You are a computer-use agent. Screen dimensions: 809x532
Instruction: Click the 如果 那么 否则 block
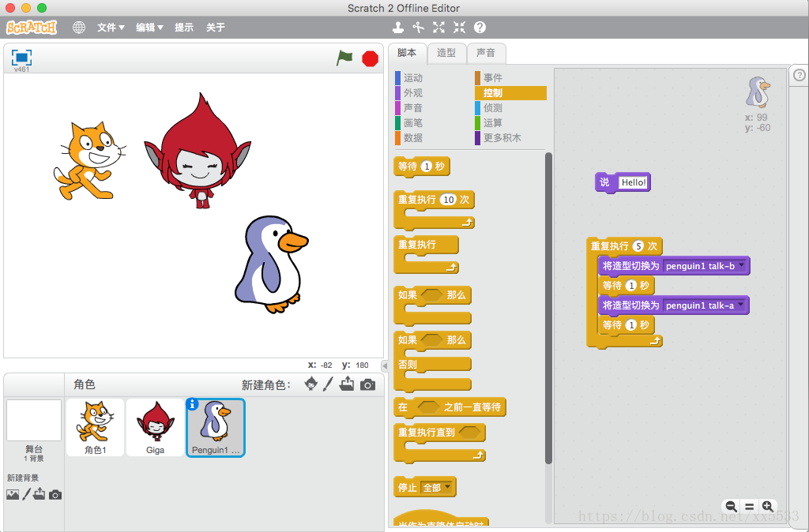[432, 361]
